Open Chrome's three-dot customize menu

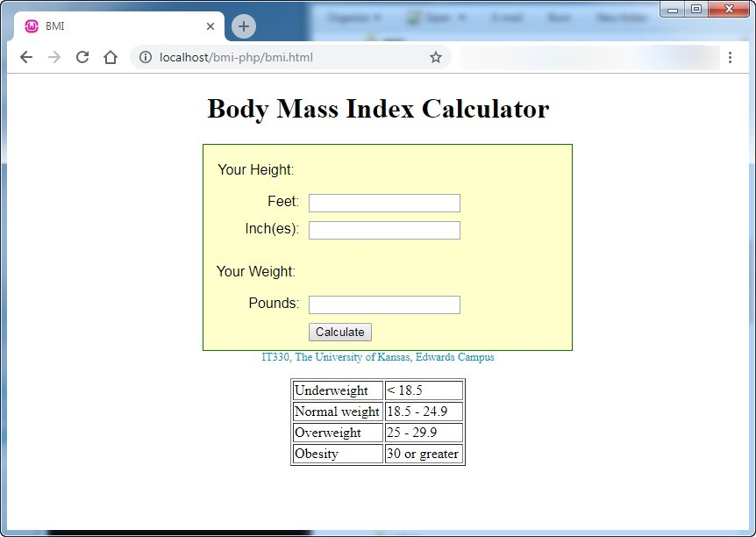[731, 57]
